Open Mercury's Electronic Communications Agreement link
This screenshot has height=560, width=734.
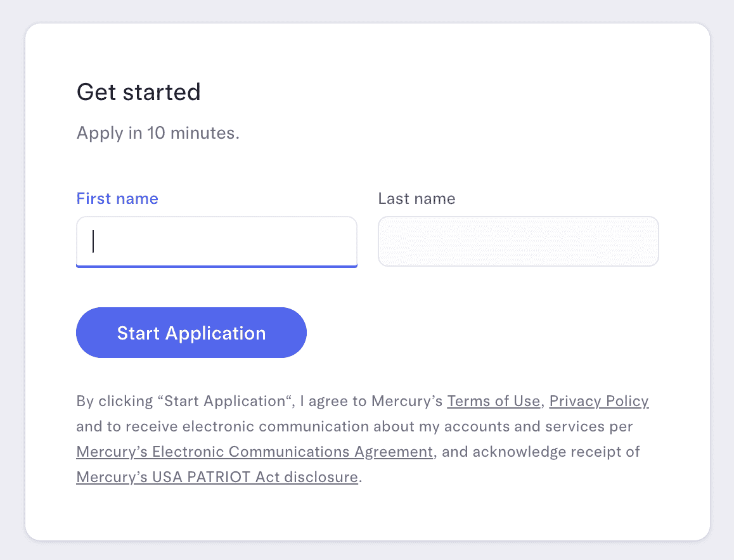click(254, 452)
